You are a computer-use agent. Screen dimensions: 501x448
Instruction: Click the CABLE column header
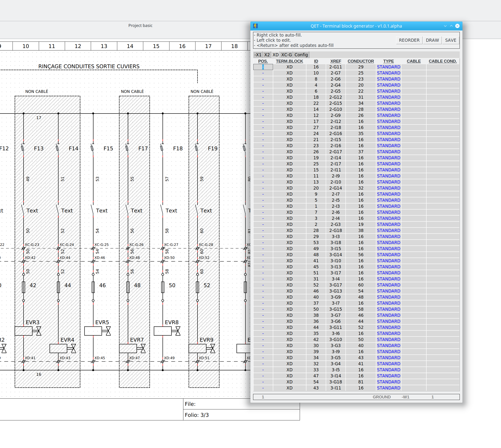tap(413, 61)
